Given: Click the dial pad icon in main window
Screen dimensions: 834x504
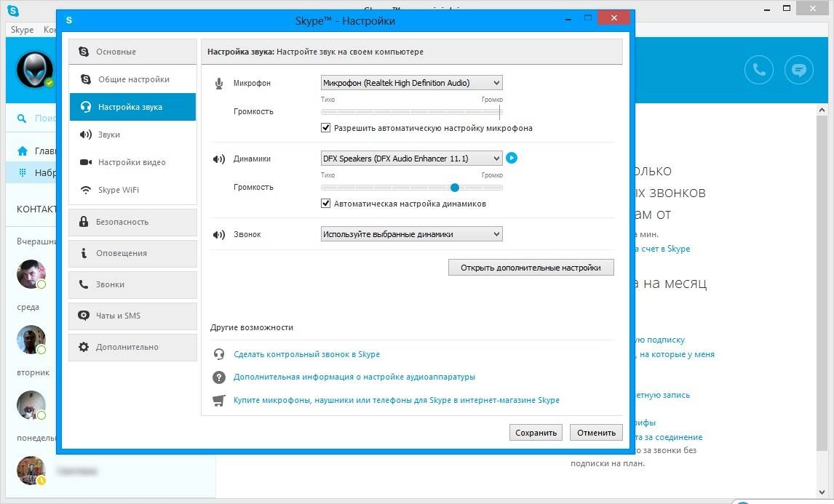Looking at the screenshot, I should (23, 172).
